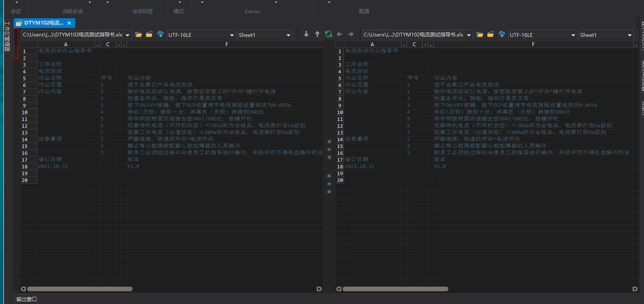This screenshot has height=304, width=644.
Task: Open left pane UTF-16LE encoding dropdown
Action: pyautogui.click(x=232, y=35)
